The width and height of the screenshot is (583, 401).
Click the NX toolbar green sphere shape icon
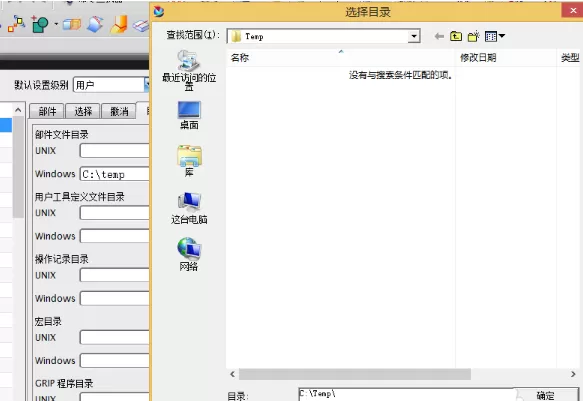click(x=40, y=24)
